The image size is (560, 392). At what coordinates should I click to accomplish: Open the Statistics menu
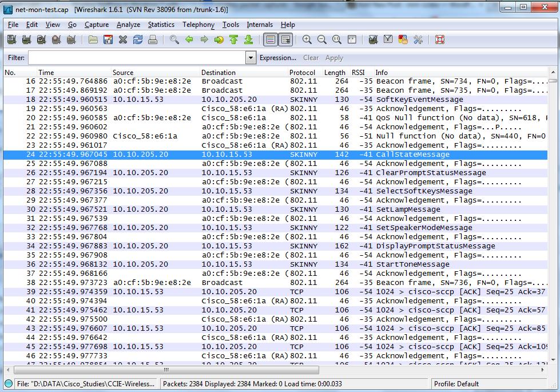point(161,25)
